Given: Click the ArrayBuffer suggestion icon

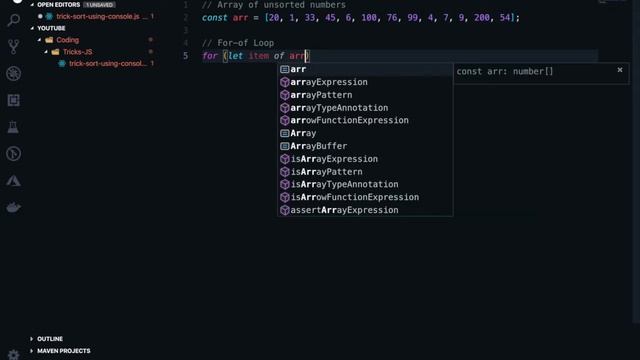Looking at the screenshot, I should pos(284,146).
